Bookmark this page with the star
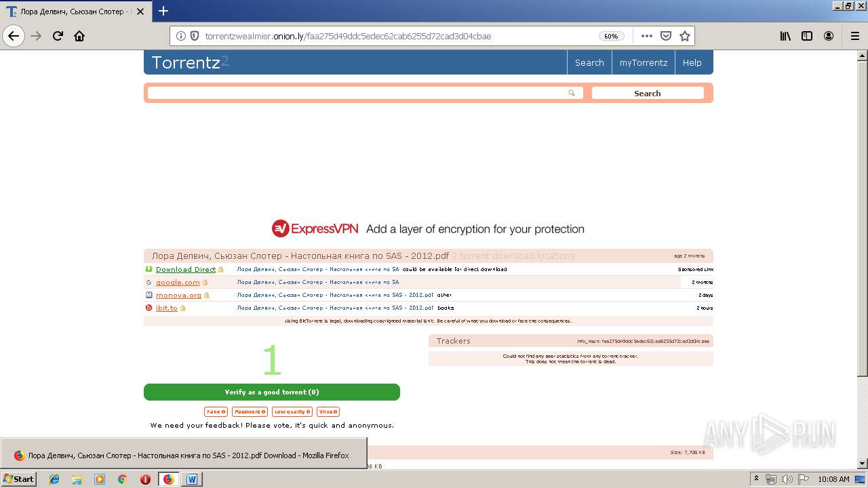868x488 pixels. [685, 36]
